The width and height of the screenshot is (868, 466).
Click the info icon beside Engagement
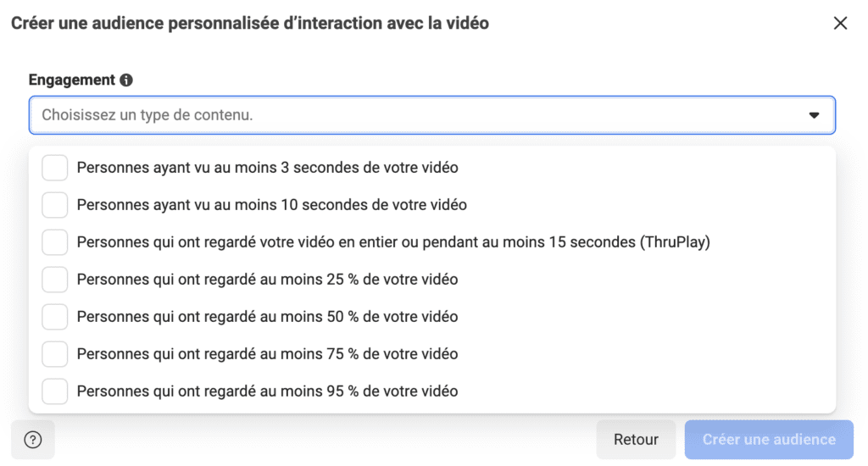click(126, 80)
